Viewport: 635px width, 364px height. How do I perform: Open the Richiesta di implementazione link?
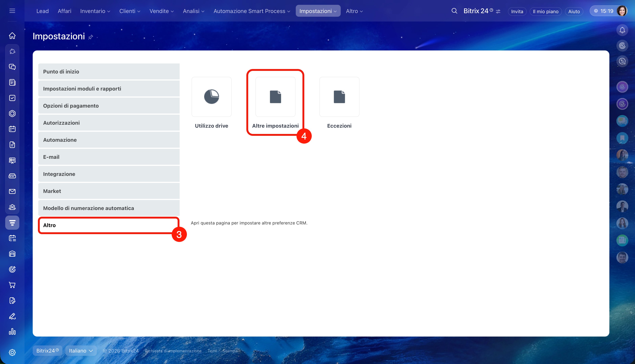point(173,351)
